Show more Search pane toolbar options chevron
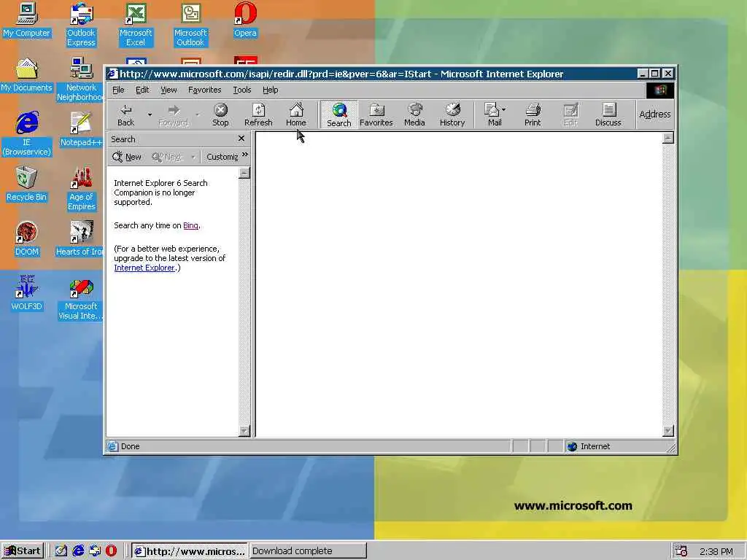The image size is (747, 560). (245, 155)
